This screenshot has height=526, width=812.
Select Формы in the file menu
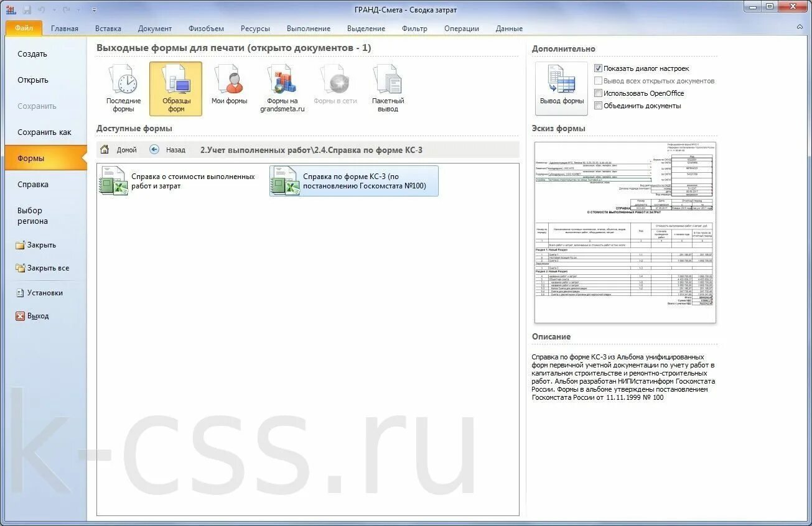(x=46, y=159)
